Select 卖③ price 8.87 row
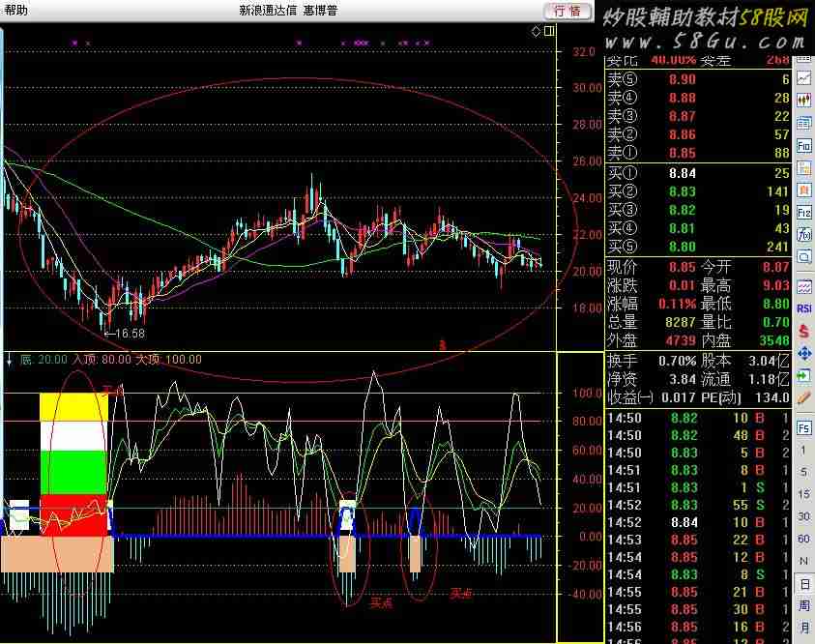This screenshot has height=644, width=815. tap(698, 116)
